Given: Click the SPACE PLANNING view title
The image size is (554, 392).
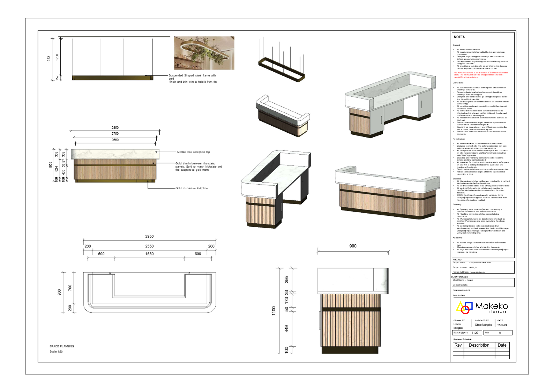Looking at the screenshot, I should pyautogui.click(x=62, y=346).
